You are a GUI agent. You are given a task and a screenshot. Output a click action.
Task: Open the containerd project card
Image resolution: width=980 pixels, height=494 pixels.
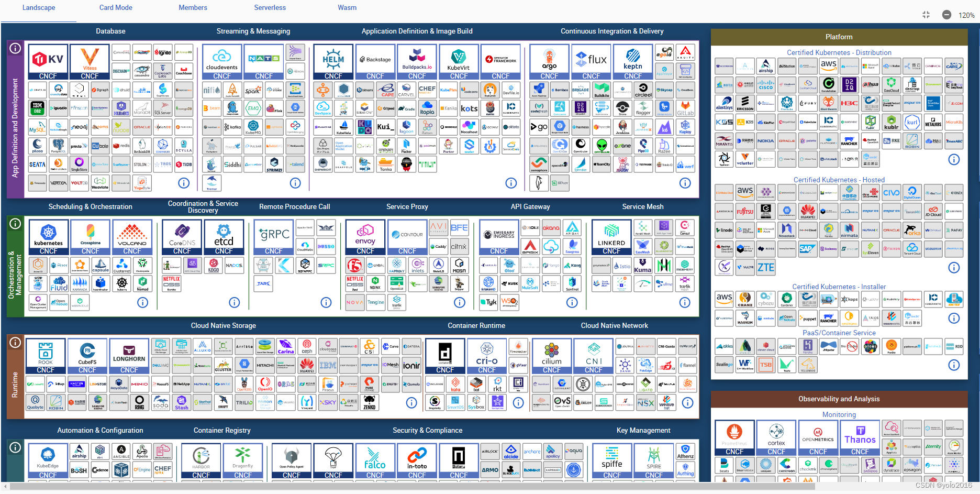pos(445,356)
